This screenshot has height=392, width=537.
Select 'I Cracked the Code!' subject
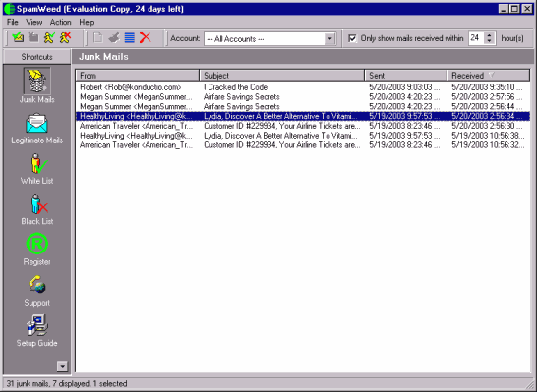(236, 87)
